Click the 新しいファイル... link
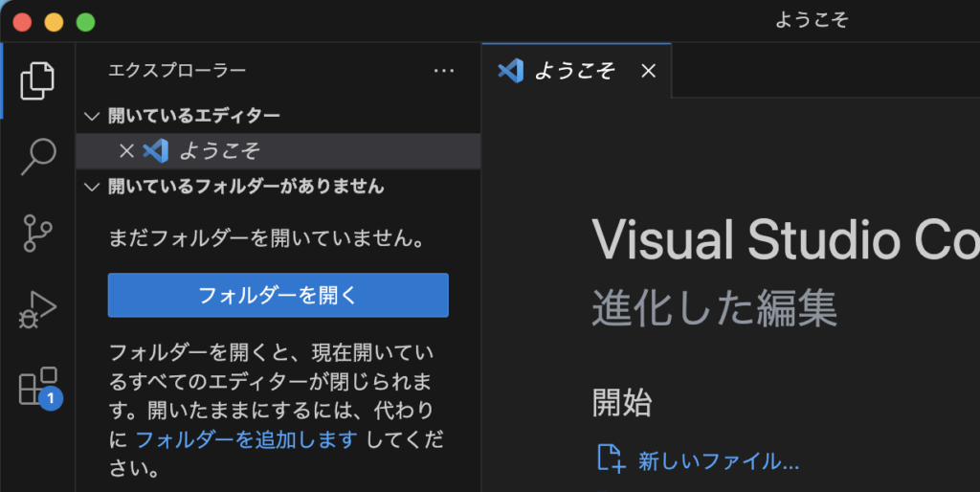The width and height of the screenshot is (980, 492). coord(718,461)
